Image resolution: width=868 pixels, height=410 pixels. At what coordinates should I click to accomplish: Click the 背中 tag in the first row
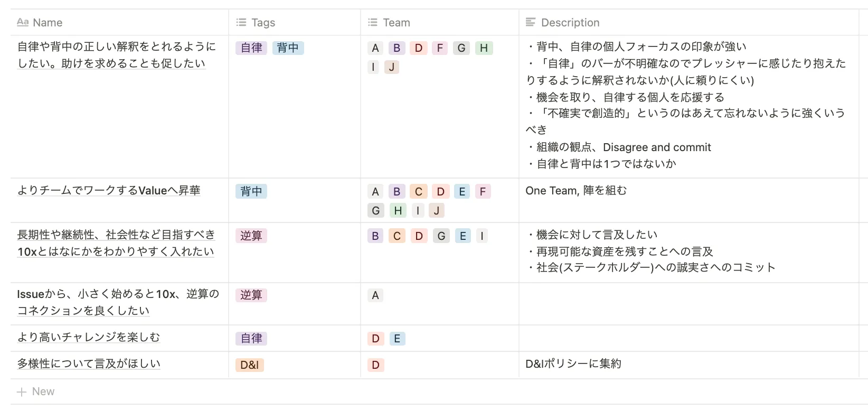tap(288, 48)
